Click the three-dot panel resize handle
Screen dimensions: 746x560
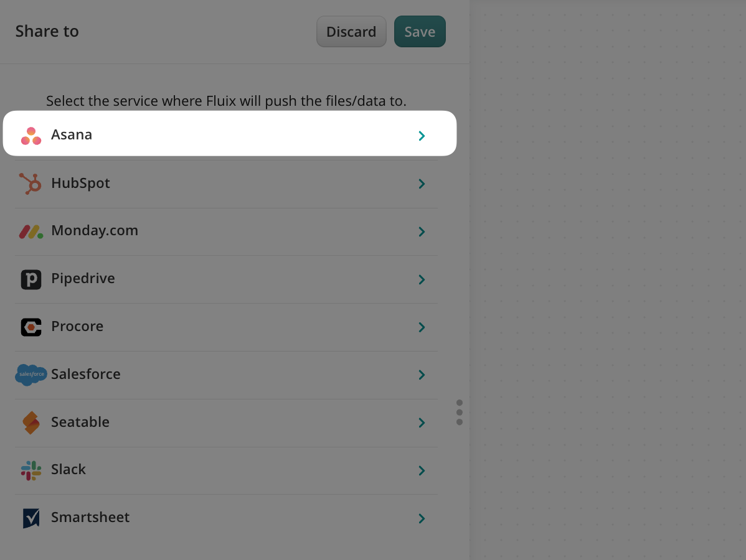pos(460,412)
